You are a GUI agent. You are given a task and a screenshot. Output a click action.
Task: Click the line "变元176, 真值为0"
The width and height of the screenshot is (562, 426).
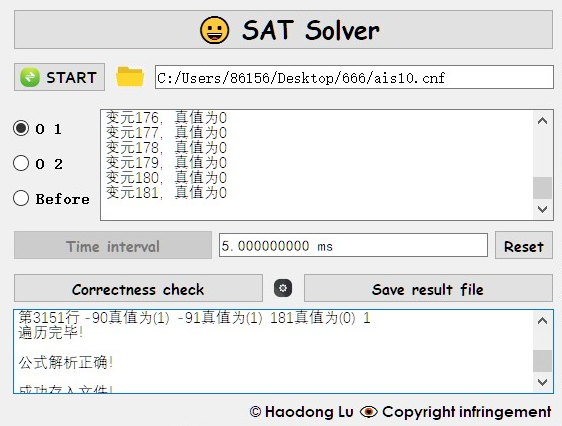(166, 118)
